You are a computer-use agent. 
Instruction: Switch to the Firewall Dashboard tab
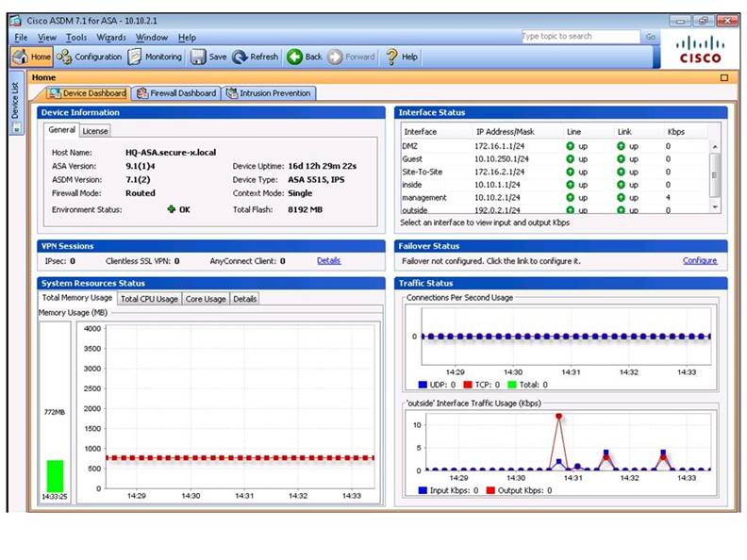tap(177, 93)
